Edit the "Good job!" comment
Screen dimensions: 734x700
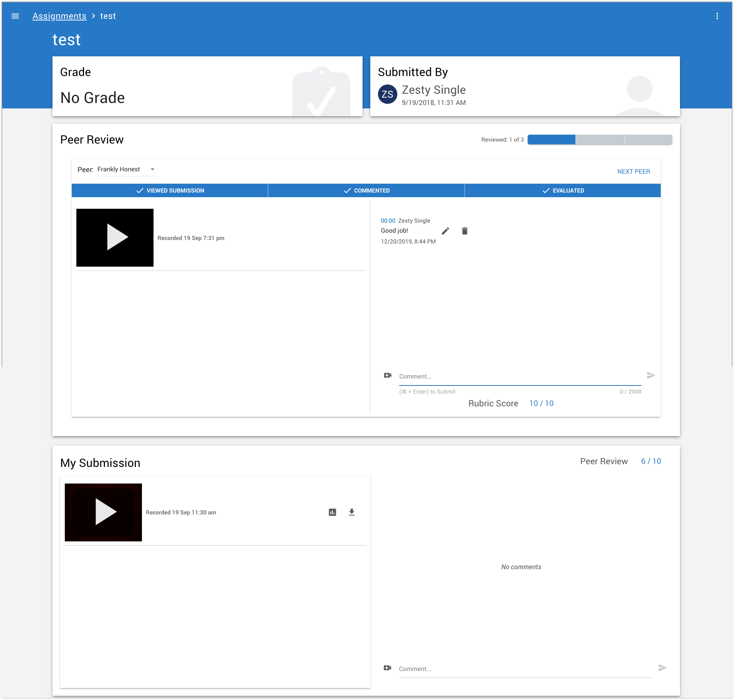point(445,231)
